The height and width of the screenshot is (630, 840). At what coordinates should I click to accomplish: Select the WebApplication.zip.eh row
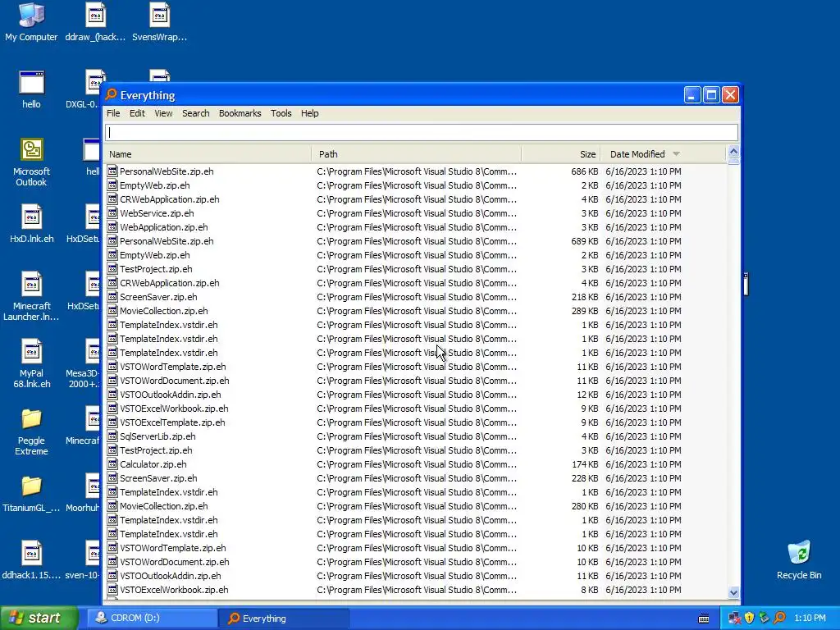coord(416,227)
